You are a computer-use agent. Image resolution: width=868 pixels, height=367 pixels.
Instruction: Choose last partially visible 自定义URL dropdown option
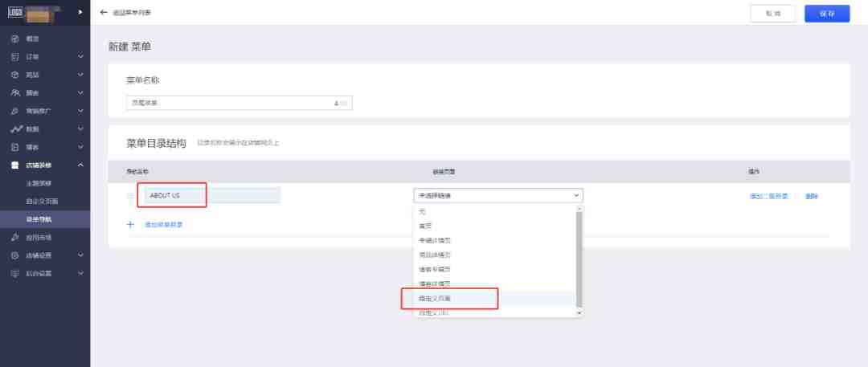pos(494,312)
